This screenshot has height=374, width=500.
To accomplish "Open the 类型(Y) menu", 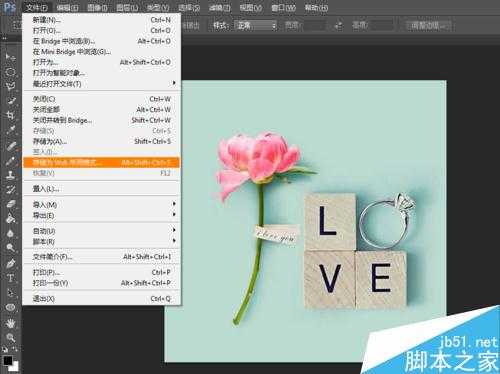I will (x=158, y=7).
